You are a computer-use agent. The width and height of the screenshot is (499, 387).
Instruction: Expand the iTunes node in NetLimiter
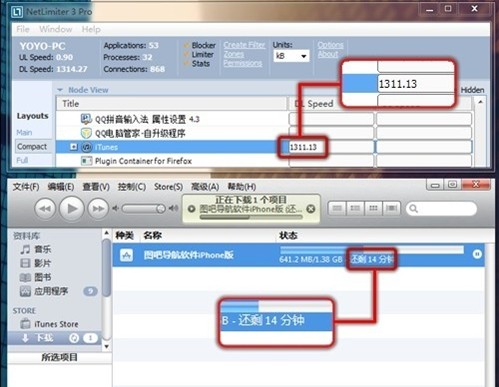(x=74, y=147)
